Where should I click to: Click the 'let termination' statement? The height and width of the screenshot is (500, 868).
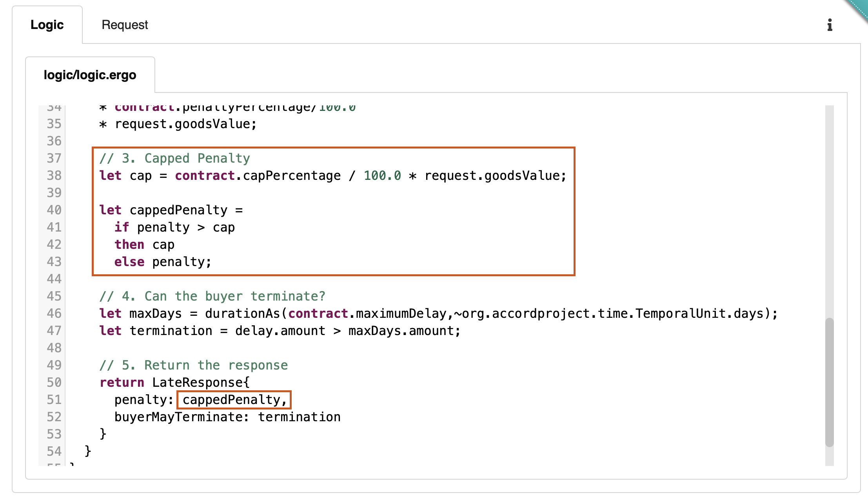click(280, 331)
